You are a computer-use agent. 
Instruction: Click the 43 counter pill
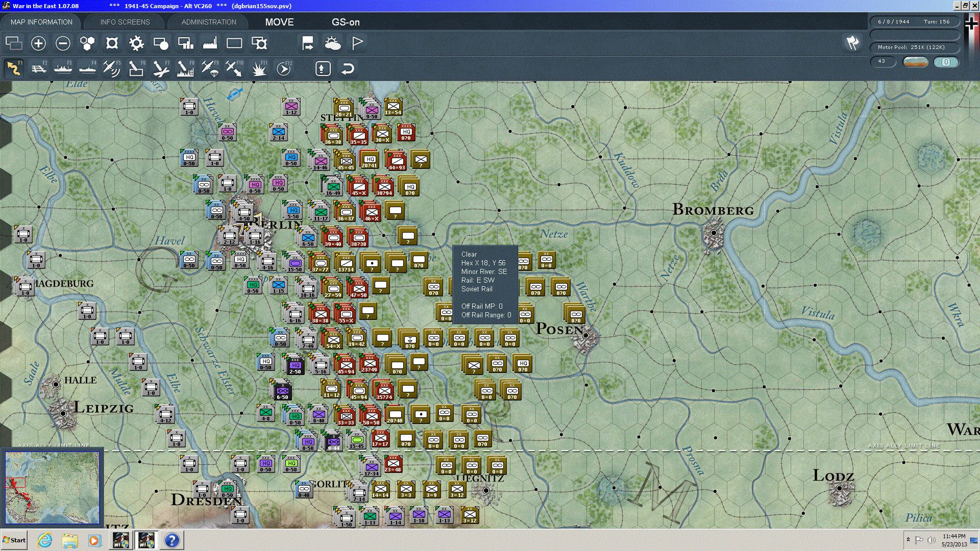click(x=883, y=61)
